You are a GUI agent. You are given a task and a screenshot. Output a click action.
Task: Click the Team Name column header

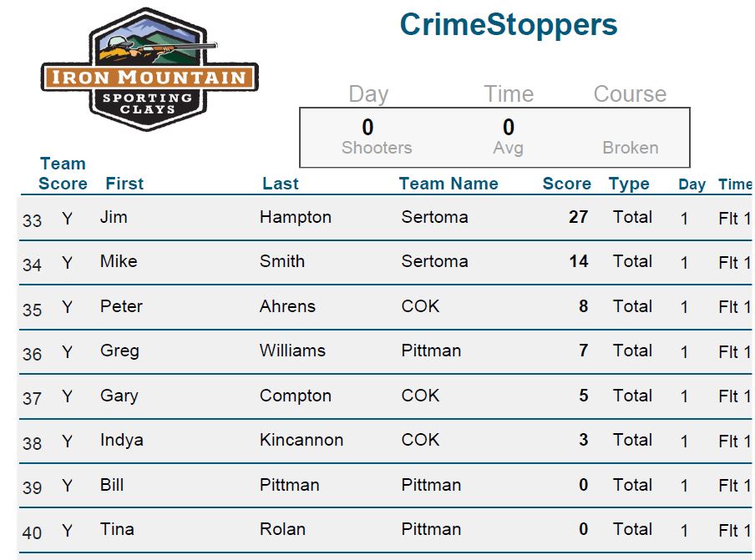coord(448,184)
